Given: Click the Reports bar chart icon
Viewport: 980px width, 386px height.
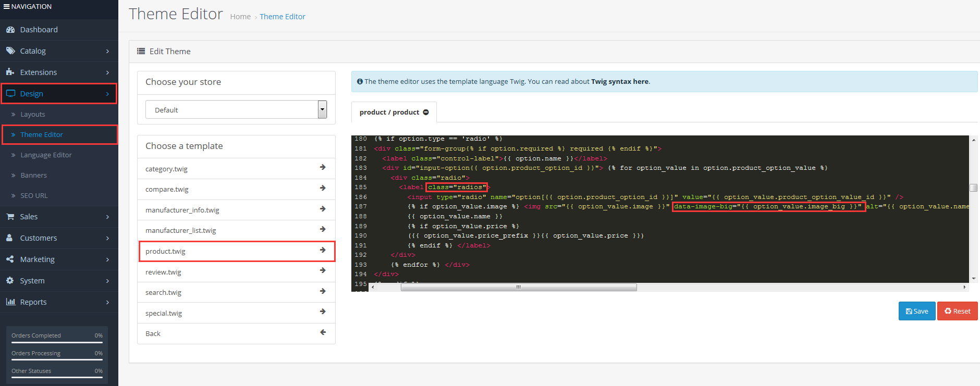Looking at the screenshot, I should coord(10,302).
